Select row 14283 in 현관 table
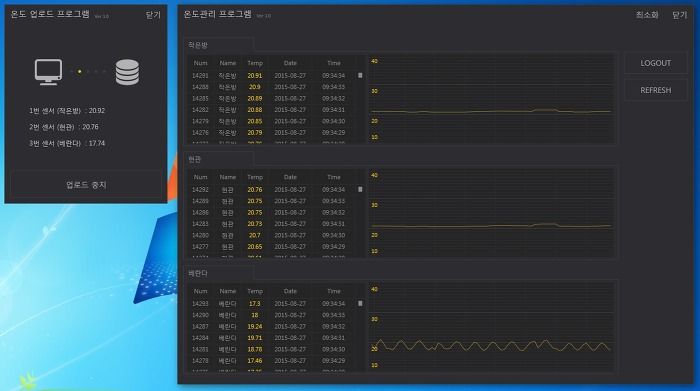700x391 pixels. coord(271,224)
